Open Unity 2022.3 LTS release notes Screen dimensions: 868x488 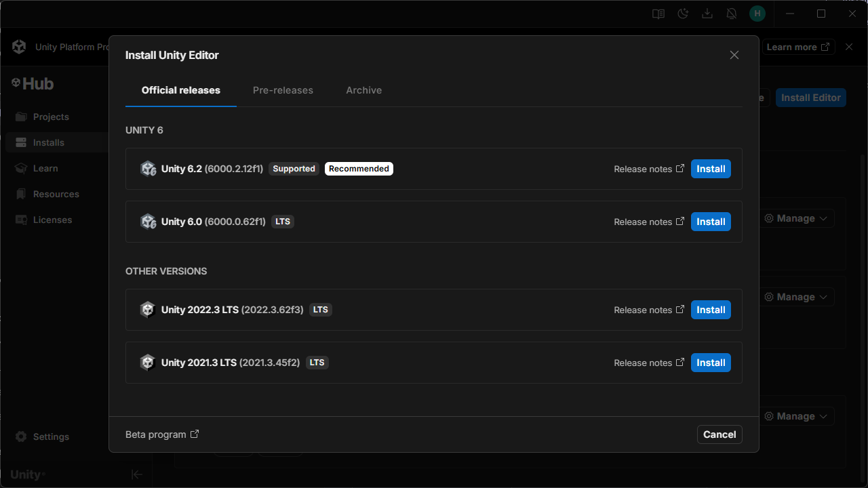point(649,310)
